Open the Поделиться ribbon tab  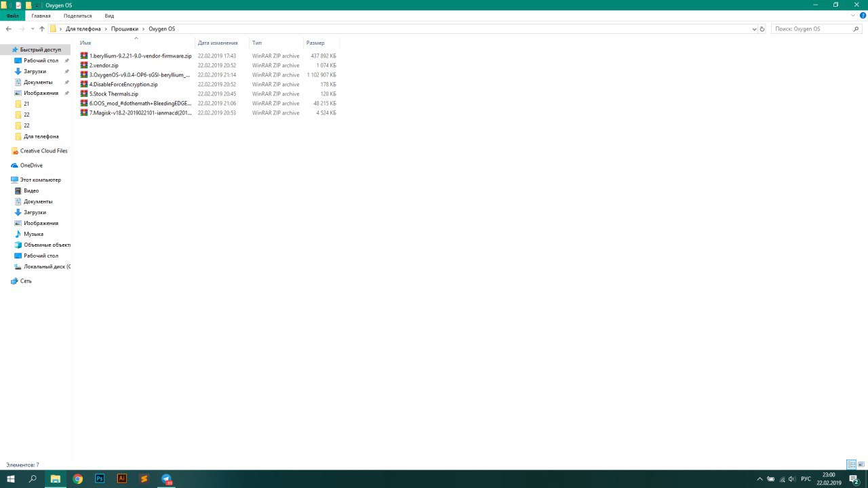click(77, 16)
